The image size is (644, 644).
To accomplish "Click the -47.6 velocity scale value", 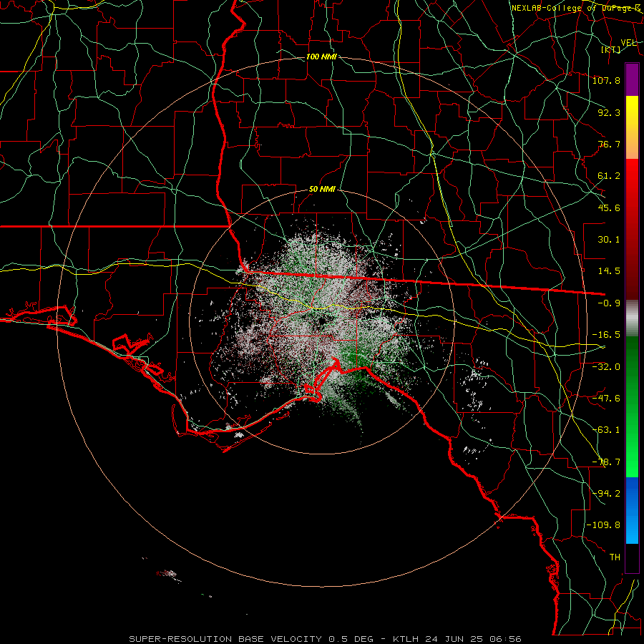I will tap(606, 399).
